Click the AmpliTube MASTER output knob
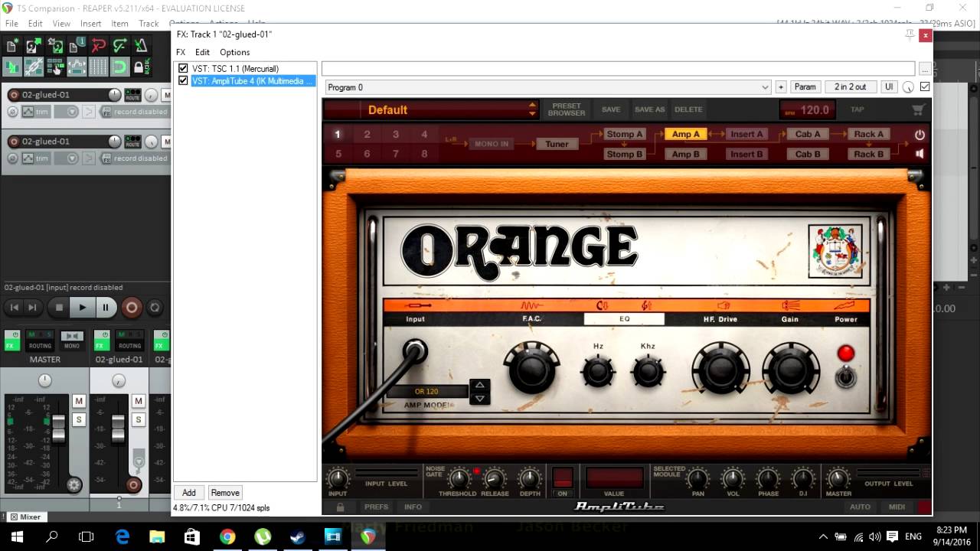Viewport: 980px width, 551px height. coord(838,480)
